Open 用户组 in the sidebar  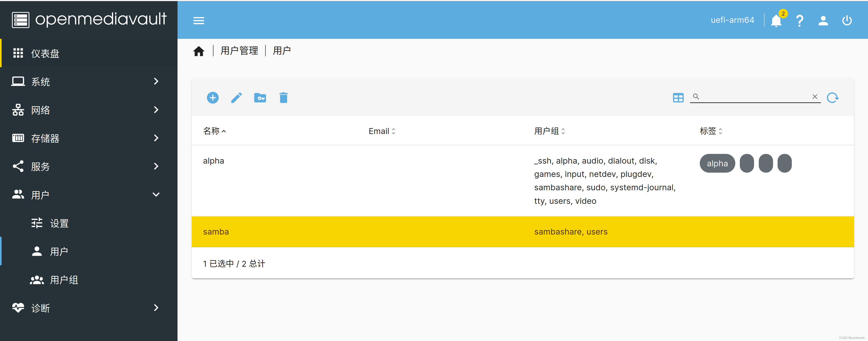point(64,280)
